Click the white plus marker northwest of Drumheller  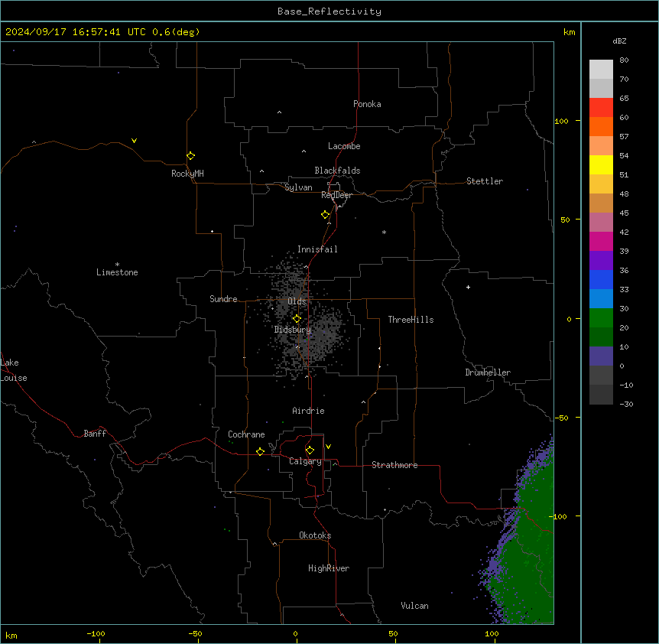(x=468, y=287)
